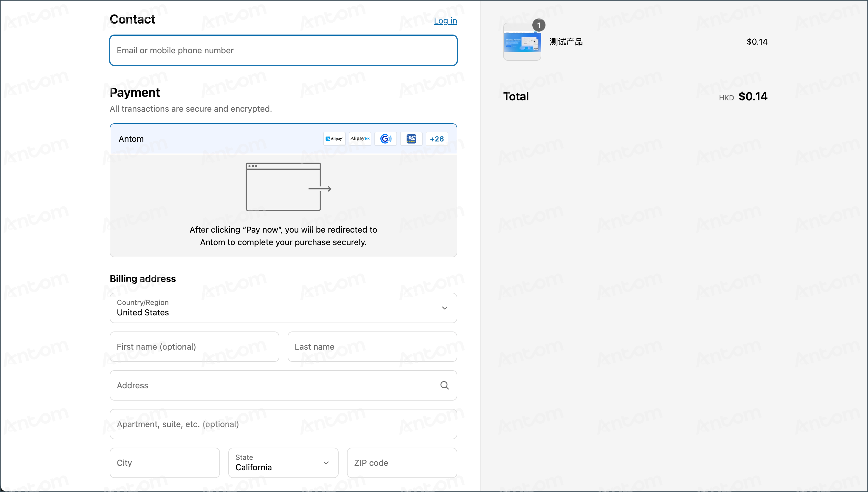Click into the Address field
Viewport: 868px width, 492px height.
pyautogui.click(x=283, y=386)
